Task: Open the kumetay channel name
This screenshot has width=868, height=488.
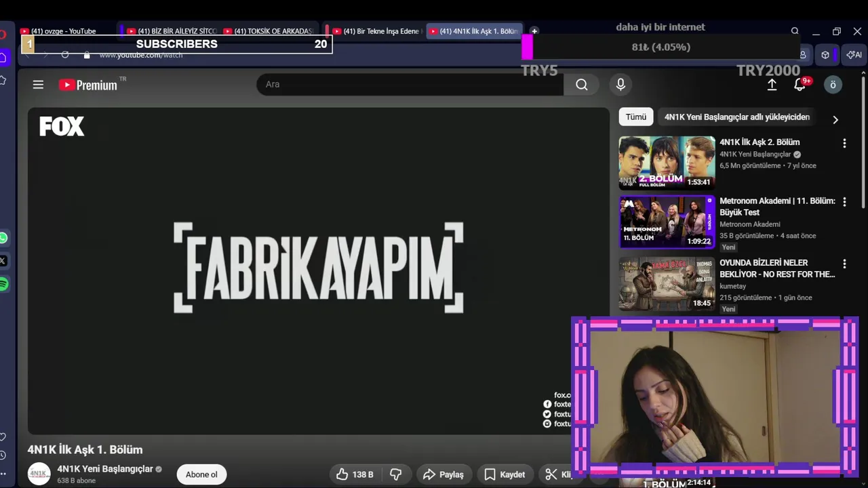Action: [x=732, y=286]
